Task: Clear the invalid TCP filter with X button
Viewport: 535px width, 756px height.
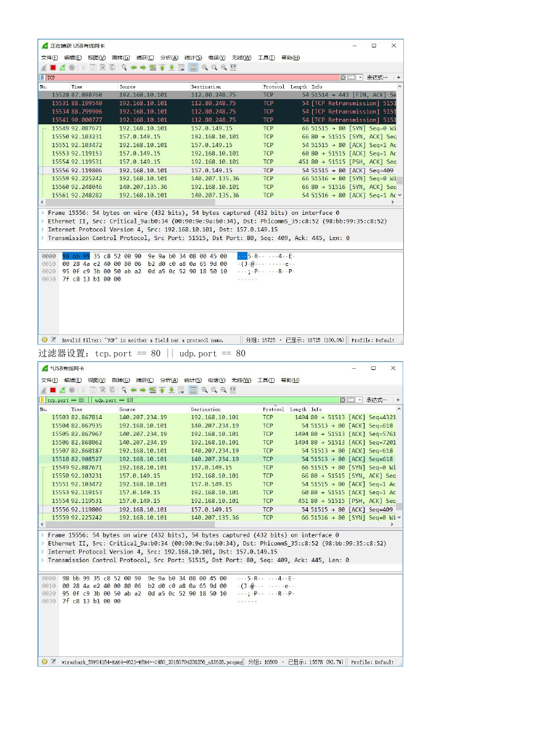Action: 343,78
